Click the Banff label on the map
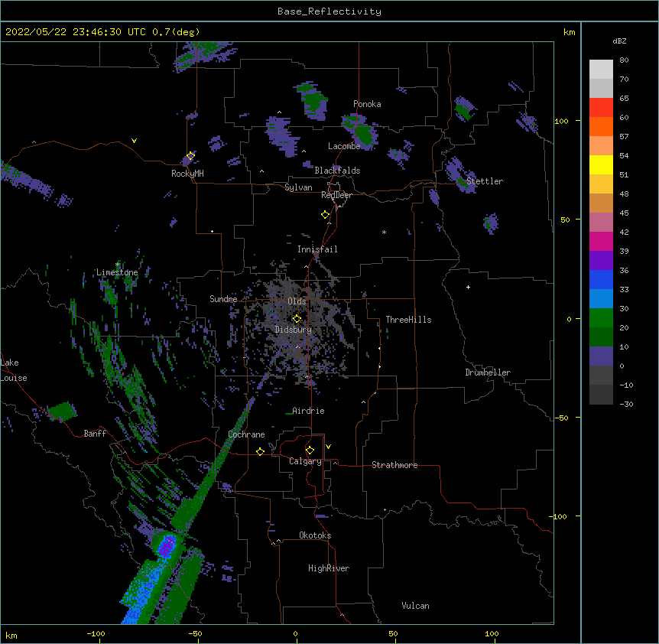 coord(95,434)
